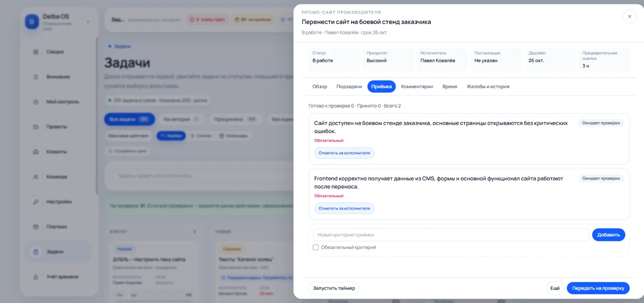Go to Клиенты via its sidebar icon
Image resolution: width=644 pixels, height=303 pixels.
[36, 152]
